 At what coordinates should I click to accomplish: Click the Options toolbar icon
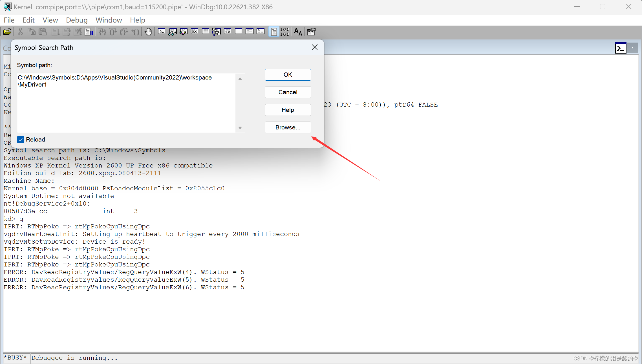pyautogui.click(x=311, y=32)
